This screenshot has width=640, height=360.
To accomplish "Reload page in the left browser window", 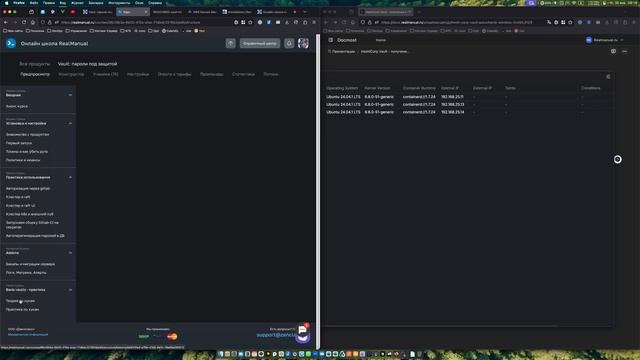I will [x=24, y=22].
